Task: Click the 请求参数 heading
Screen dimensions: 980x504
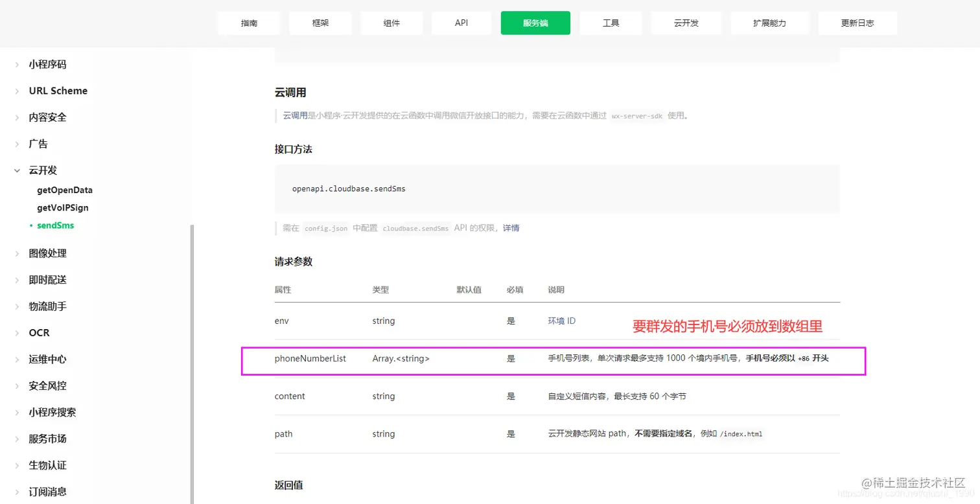Action: [x=294, y=262]
